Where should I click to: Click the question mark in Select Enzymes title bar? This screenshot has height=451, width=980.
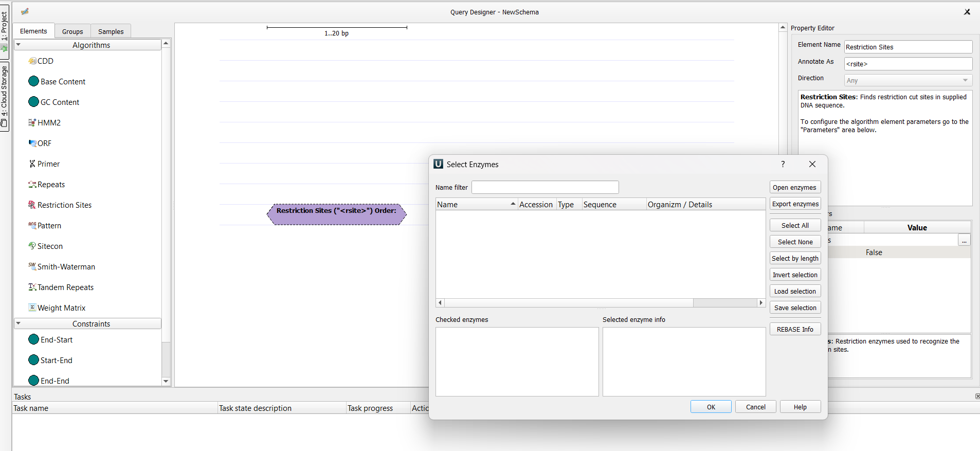click(x=783, y=164)
